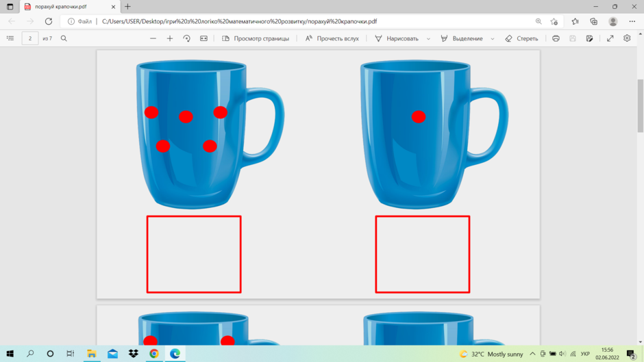Switch УКР keyboard language
The width and height of the screenshot is (644, 362).
(585, 354)
